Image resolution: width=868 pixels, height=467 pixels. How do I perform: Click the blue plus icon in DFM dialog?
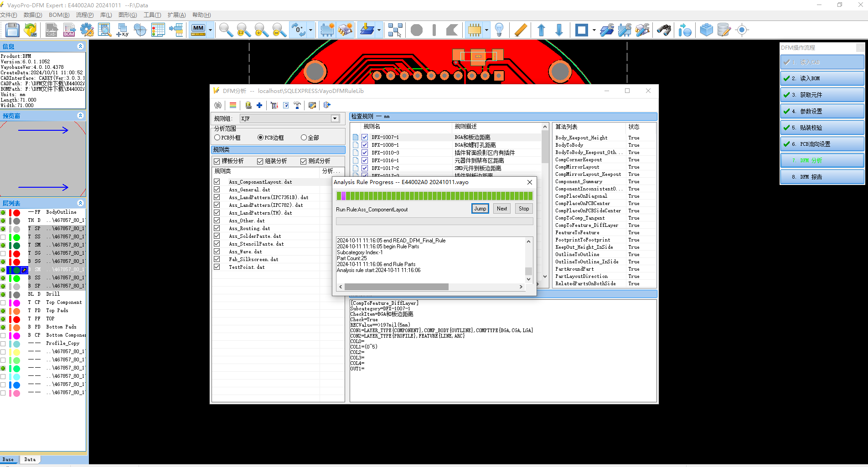pyautogui.click(x=259, y=105)
